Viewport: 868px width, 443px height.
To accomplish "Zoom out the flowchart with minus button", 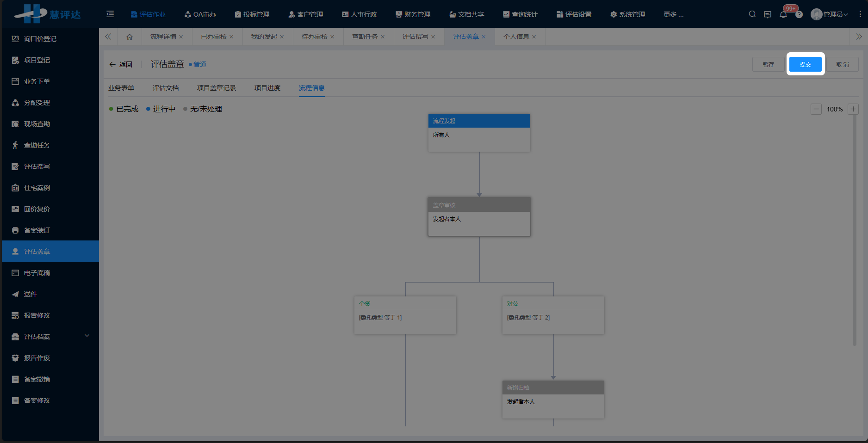I will [x=816, y=109].
